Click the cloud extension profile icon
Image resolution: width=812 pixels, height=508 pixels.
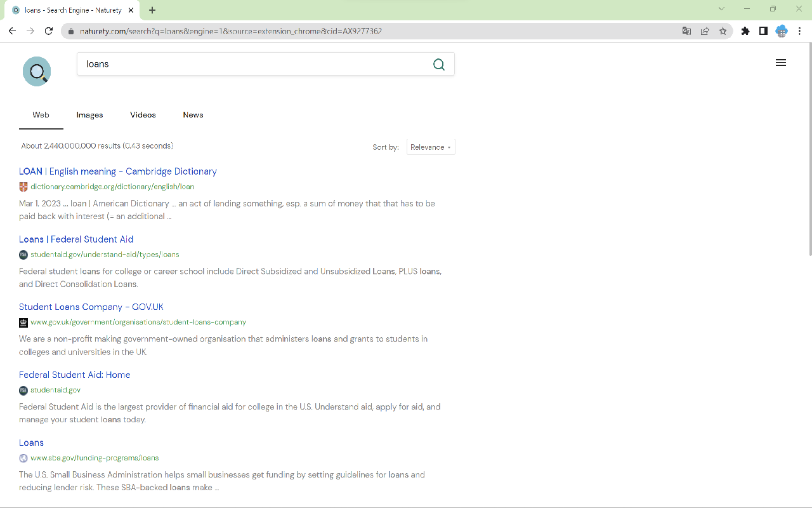(x=782, y=30)
